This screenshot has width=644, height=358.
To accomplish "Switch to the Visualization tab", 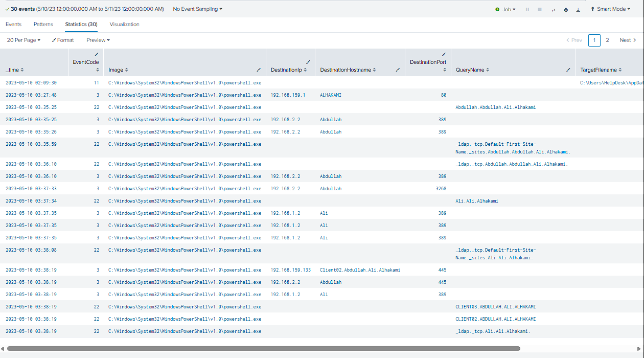I will 124,24.
